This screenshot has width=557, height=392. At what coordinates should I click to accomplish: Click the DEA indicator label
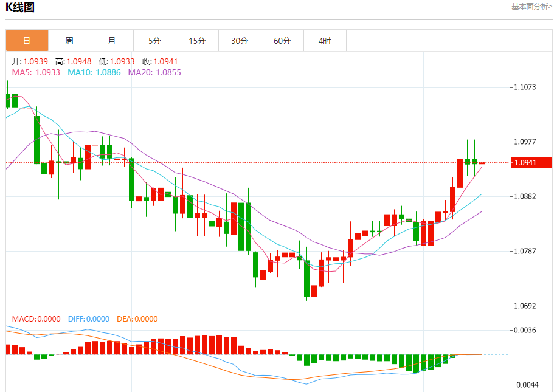[x=137, y=319]
